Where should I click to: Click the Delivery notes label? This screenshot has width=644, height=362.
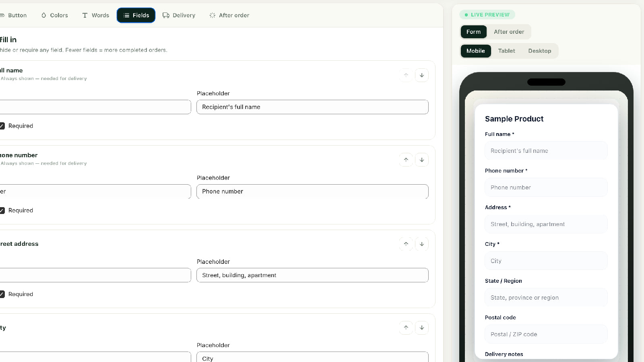tap(504, 354)
